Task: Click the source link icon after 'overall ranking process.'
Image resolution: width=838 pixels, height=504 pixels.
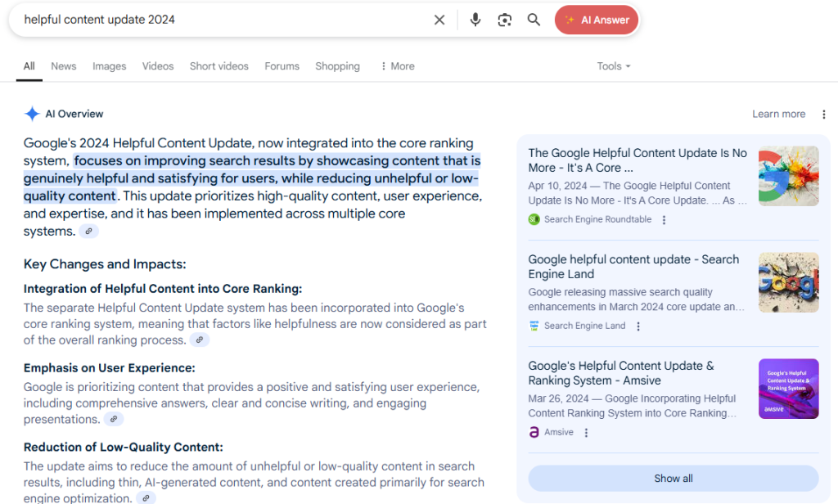Action: coord(200,340)
